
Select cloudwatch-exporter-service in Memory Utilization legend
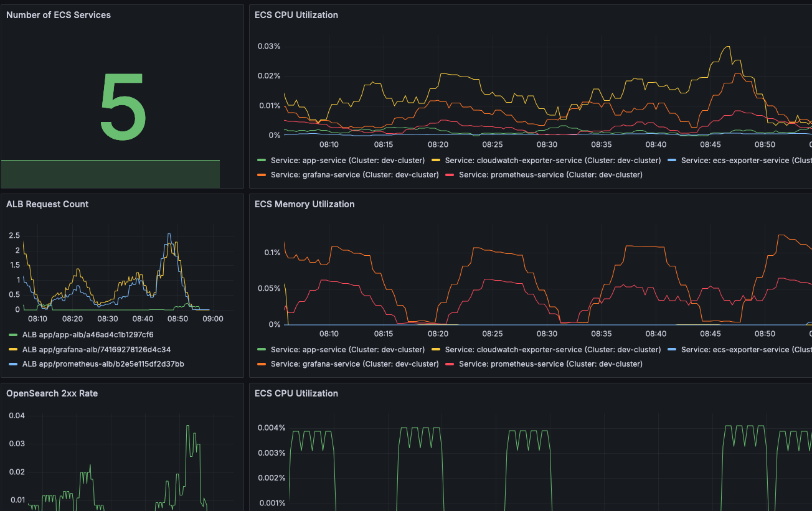553,349
